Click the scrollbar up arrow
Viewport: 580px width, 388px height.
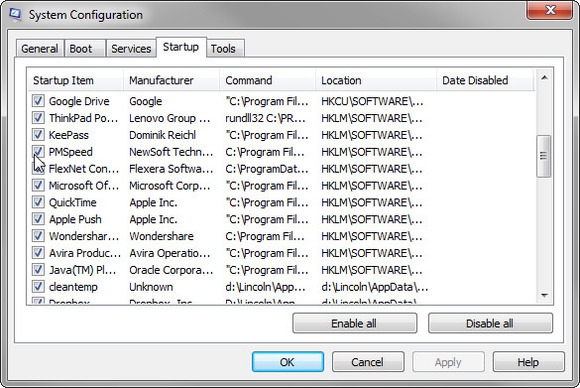coord(544,78)
